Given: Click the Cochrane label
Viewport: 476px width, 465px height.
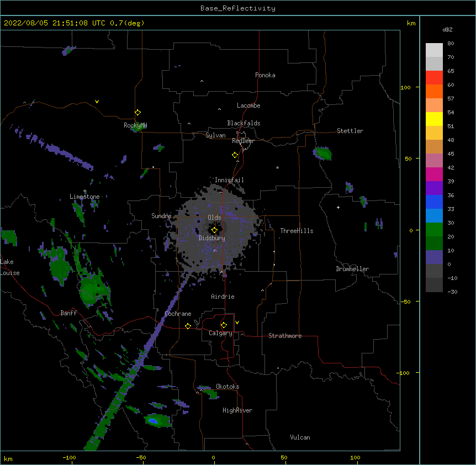Looking at the screenshot, I should (x=178, y=314).
